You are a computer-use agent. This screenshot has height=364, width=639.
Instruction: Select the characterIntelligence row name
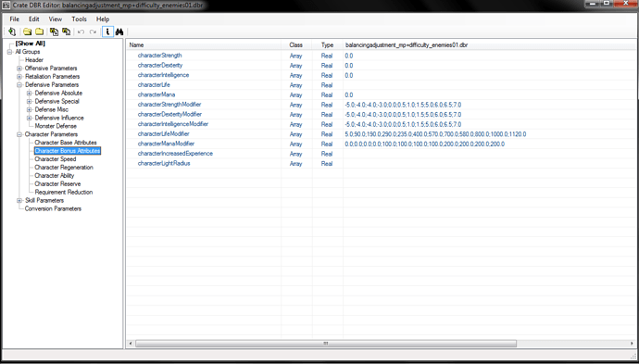[163, 75]
